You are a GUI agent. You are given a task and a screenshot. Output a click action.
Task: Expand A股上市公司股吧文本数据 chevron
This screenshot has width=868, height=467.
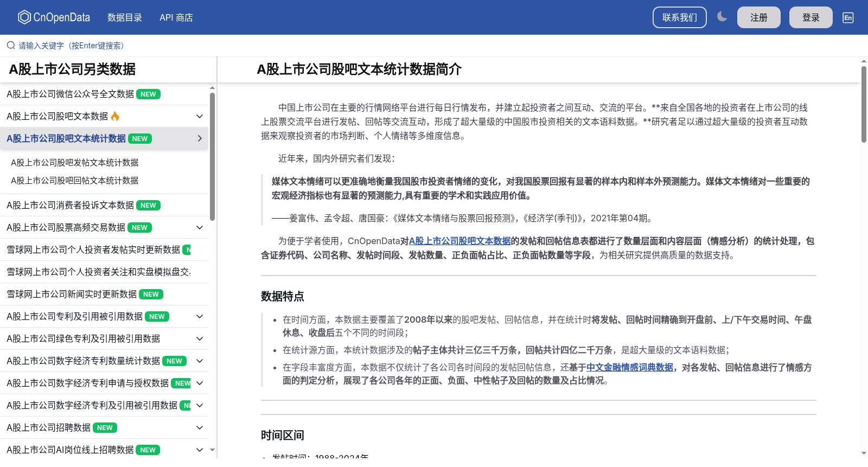click(x=200, y=116)
